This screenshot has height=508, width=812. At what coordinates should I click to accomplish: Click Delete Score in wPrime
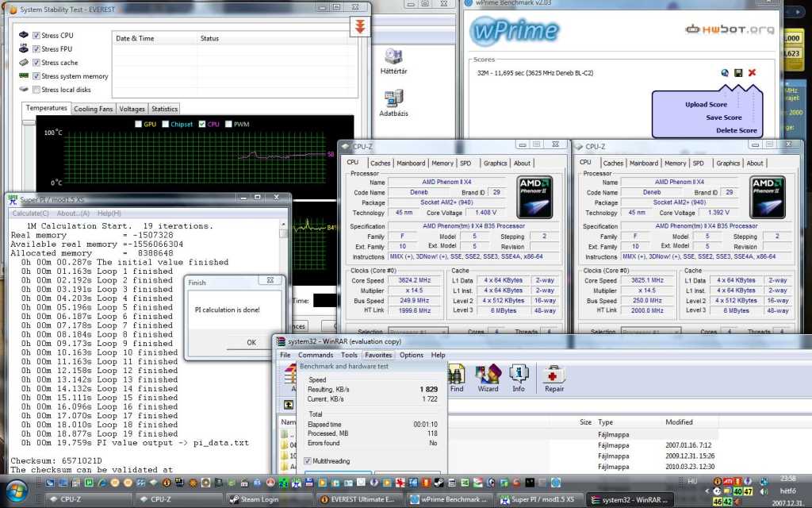[x=737, y=130]
